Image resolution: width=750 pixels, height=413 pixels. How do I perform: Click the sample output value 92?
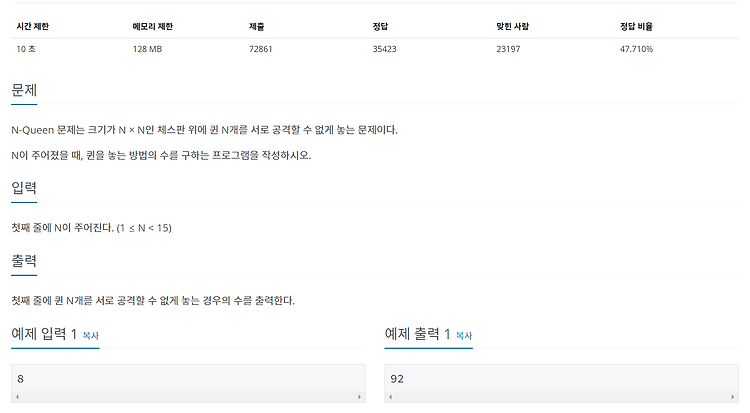(x=397, y=379)
